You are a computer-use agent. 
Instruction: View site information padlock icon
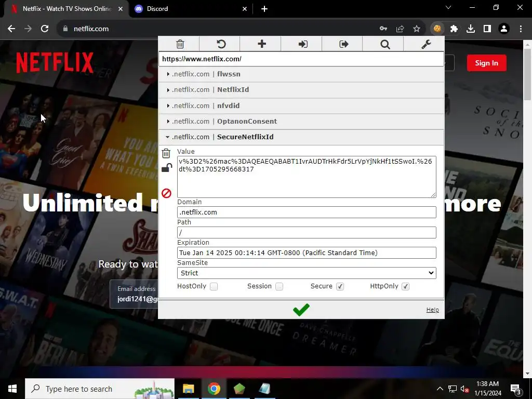click(x=65, y=29)
